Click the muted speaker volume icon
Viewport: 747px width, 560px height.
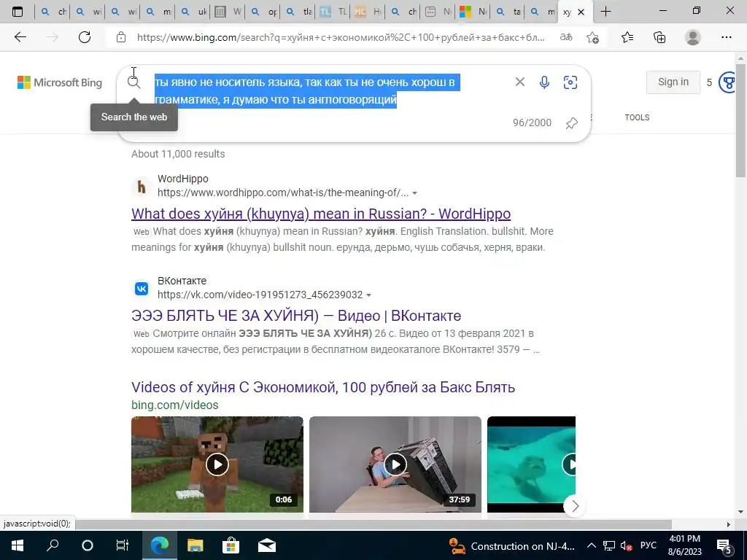(x=626, y=545)
